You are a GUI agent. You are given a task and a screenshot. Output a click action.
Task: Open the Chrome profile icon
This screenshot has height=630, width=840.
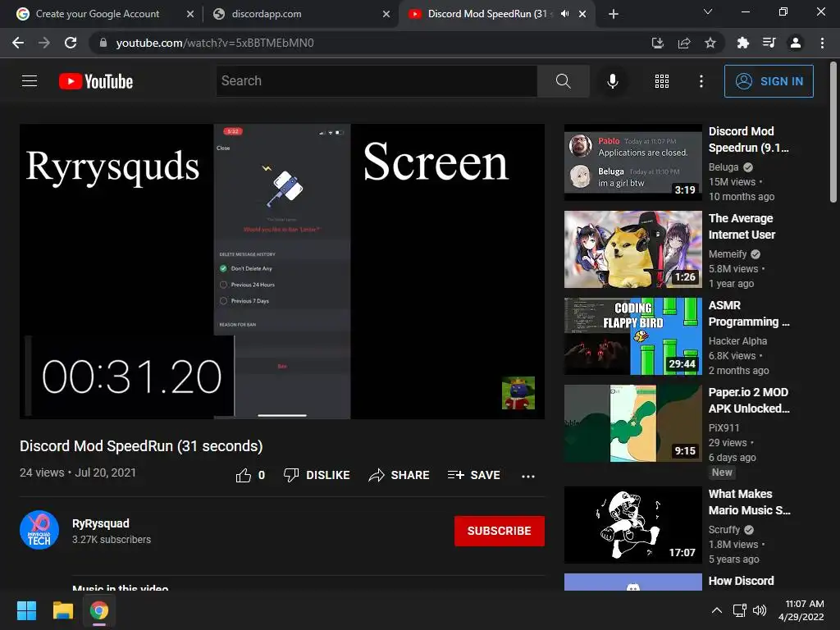tap(796, 43)
